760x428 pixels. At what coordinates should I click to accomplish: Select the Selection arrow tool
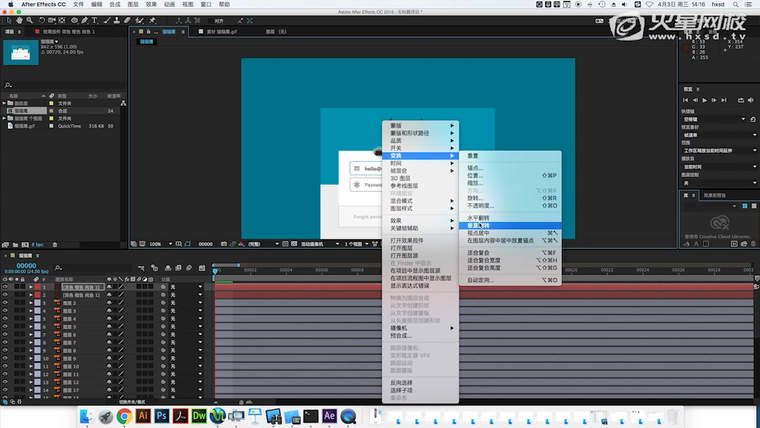pyautogui.click(x=8, y=19)
